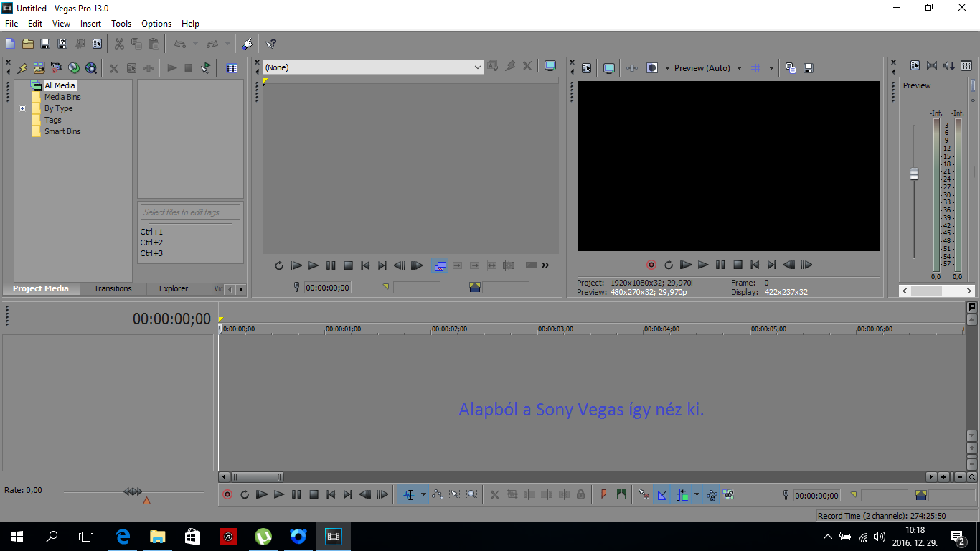Image resolution: width=980 pixels, height=551 pixels.
Task: Open the Tools menu
Action: pos(121,24)
